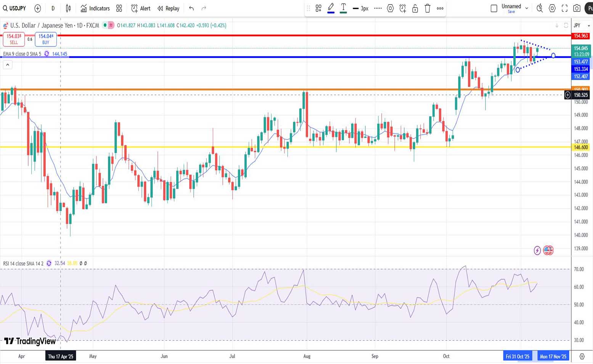Image resolution: width=593 pixels, height=364 pixels.
Task: Click the compare or add symbol plus icon
Action: click(38, 8)
